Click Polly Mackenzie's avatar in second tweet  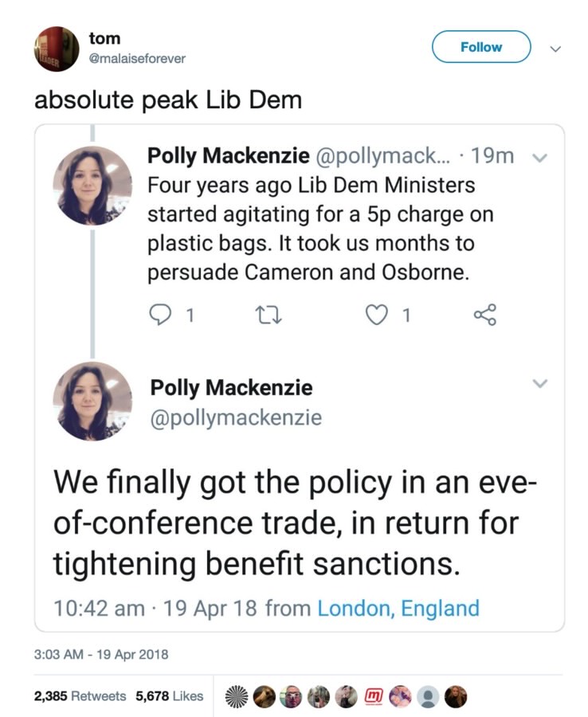(x=92, y=401)
